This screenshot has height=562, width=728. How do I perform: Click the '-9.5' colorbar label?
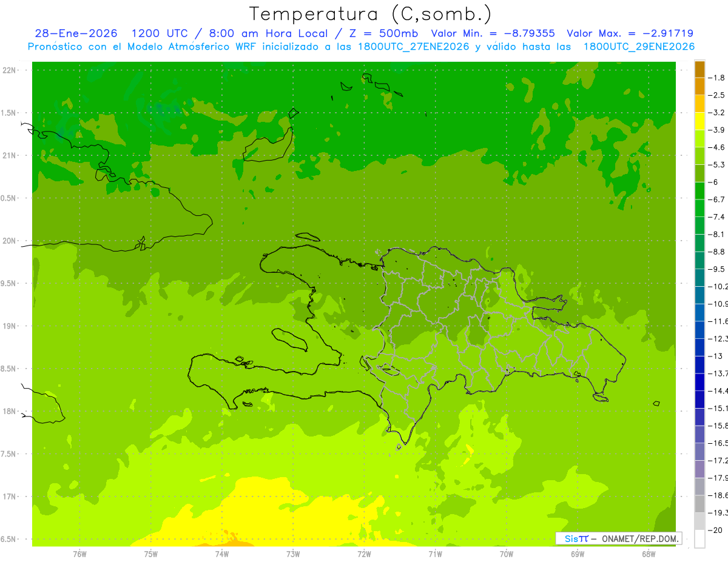[716, 269]
